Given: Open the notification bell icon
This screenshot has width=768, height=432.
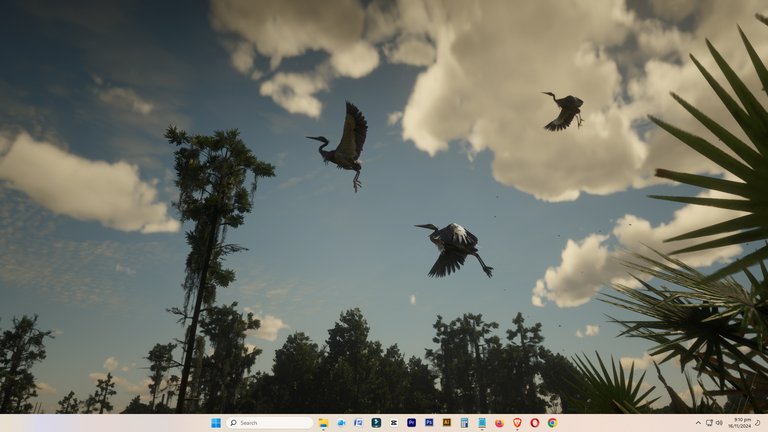Looking at the screenshot, I should point(758,423).
